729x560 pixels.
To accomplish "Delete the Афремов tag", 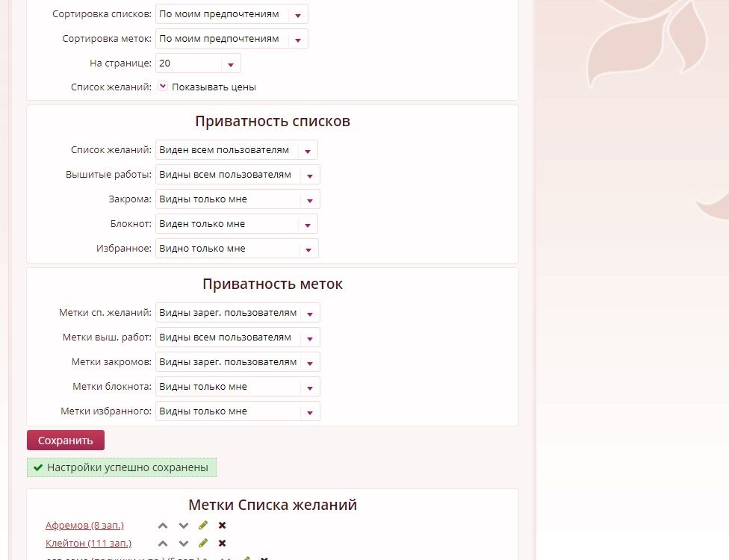I will click(x=222, y=526).
